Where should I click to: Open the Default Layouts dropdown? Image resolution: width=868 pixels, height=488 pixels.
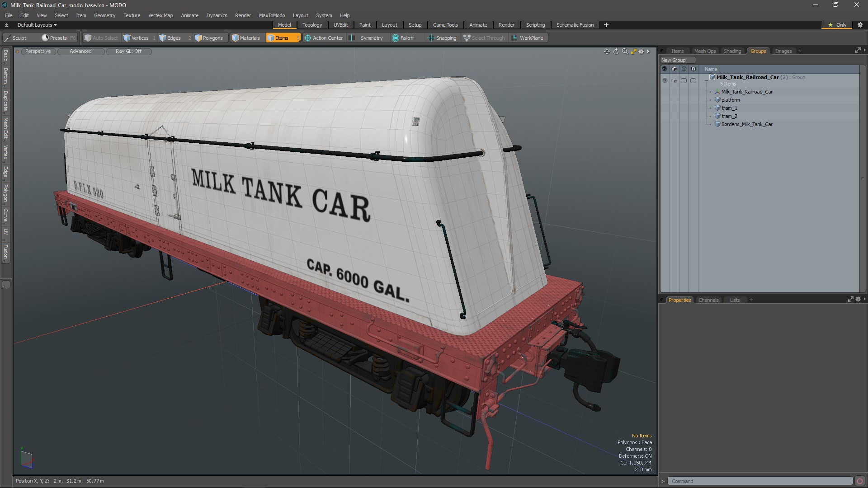coord(37,25)
